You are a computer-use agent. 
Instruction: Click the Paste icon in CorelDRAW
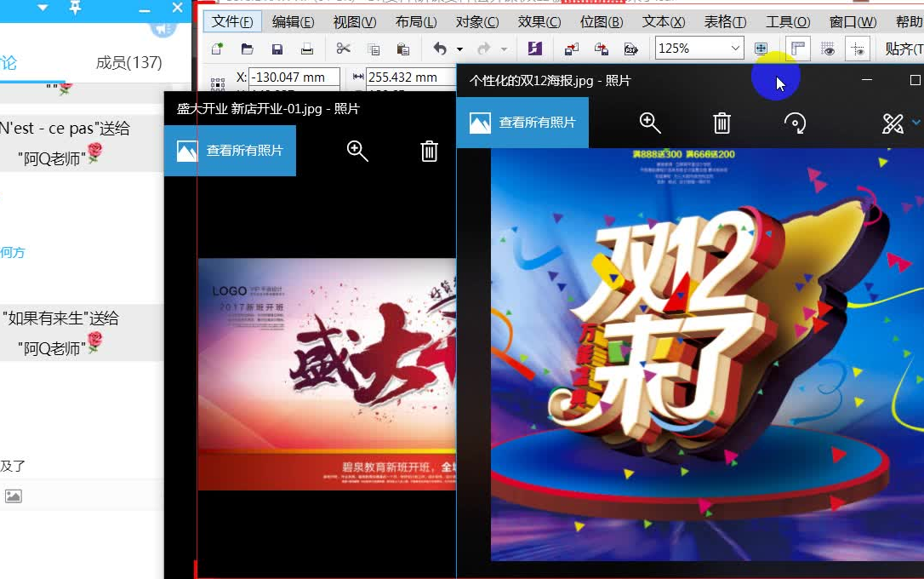click(404, 49)
